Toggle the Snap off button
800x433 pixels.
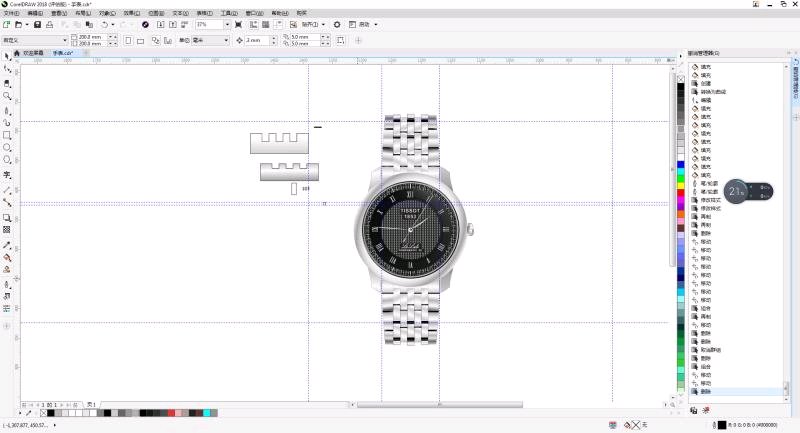pyautogui.click(x=293, y=24)
